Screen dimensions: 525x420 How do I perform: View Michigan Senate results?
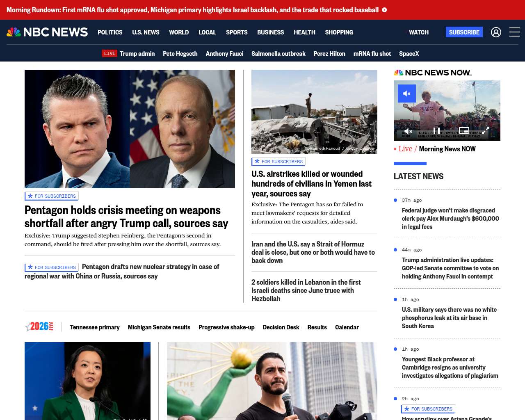pyautogui.click(x=159, y=327)
